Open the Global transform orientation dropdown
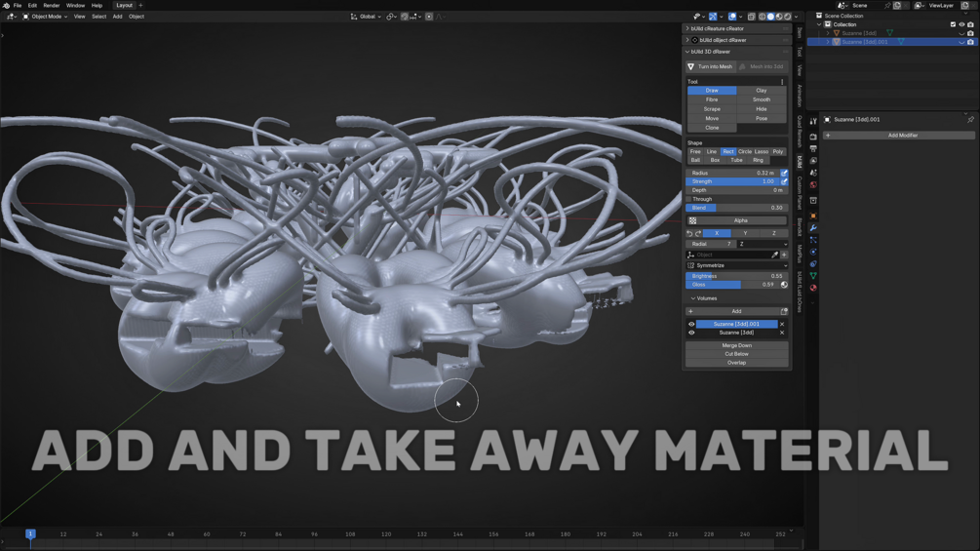980x551 pixels. [367, 17]
